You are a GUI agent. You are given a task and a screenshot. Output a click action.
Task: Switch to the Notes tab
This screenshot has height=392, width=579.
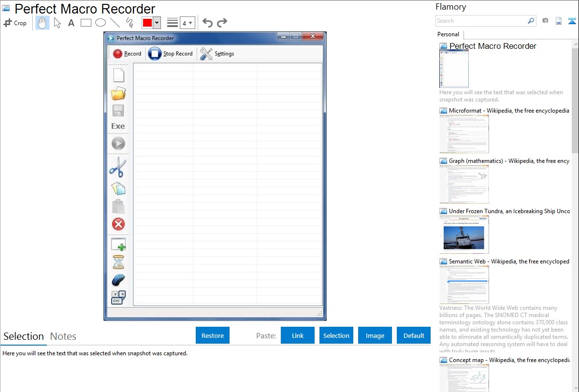pos(63,336)
